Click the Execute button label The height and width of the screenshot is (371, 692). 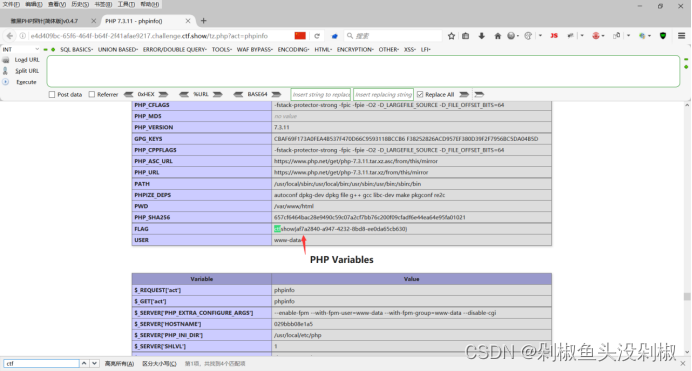pyautogui.click(x=26, y=82)
